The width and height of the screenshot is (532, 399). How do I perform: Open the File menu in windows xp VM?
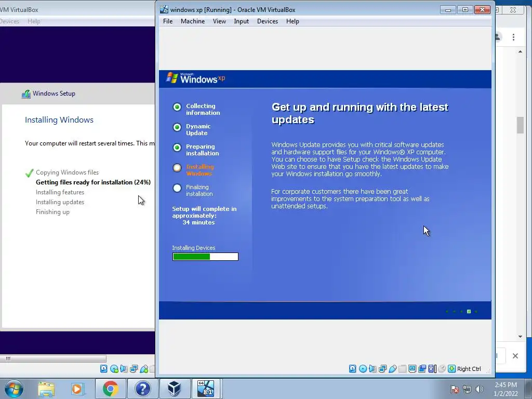click(168, 21)
